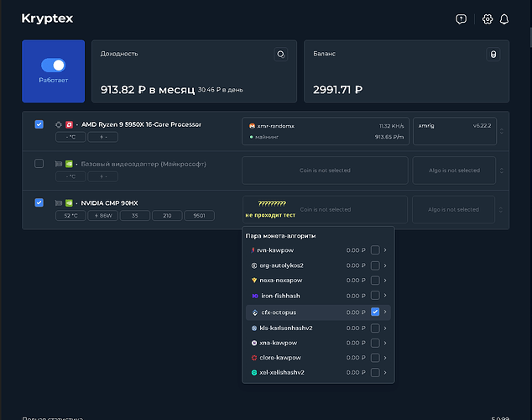532x420 pixels.
Task: Expand the cfx-octopus chevron arrow
Action: point(385,312)
